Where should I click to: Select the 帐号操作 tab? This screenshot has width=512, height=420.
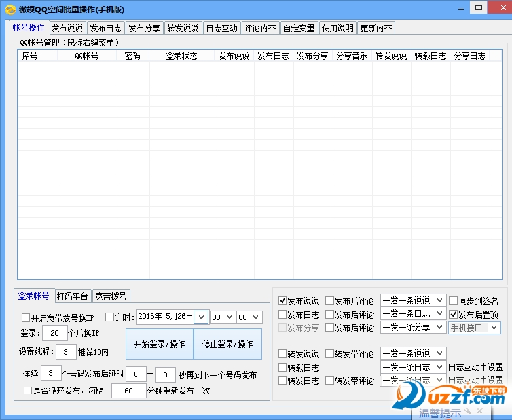tap(28, 27)
